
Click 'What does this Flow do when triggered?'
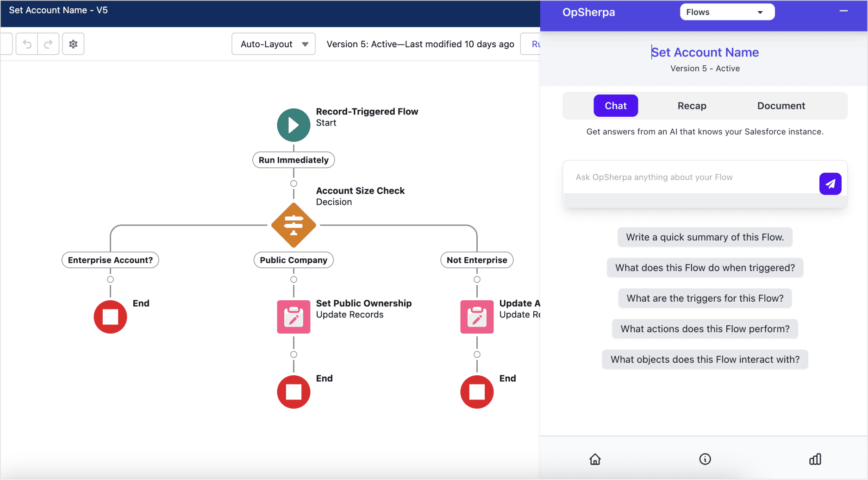click(705, 268)
